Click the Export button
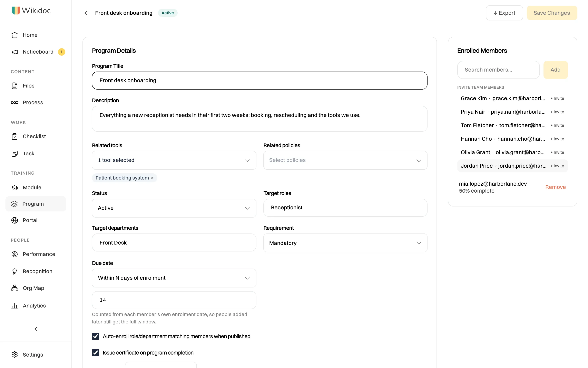588x368 pixels. click(504, 13)
